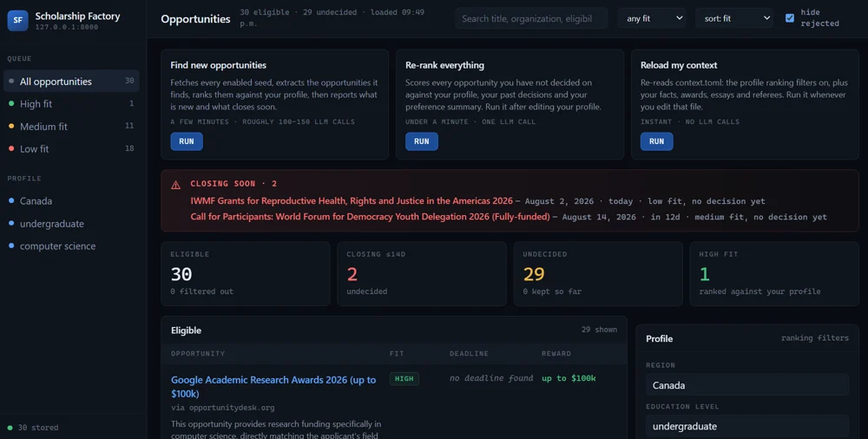Viewport: 868px width, 439px height.
Task: Click the Education Level field showing undergraduate
Action: [747, 426]
